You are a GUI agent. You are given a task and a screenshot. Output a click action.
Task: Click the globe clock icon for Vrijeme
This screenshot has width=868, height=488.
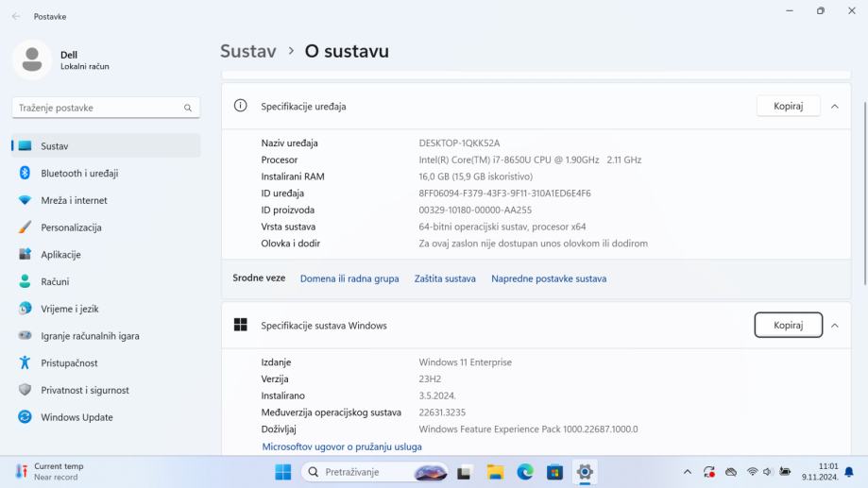[25, 308]
